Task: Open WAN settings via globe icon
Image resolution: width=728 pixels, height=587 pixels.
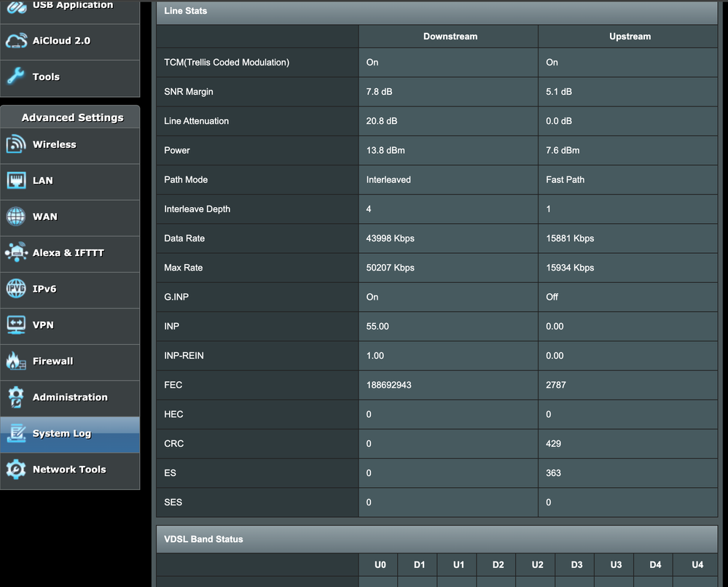Action: [16, 217]
